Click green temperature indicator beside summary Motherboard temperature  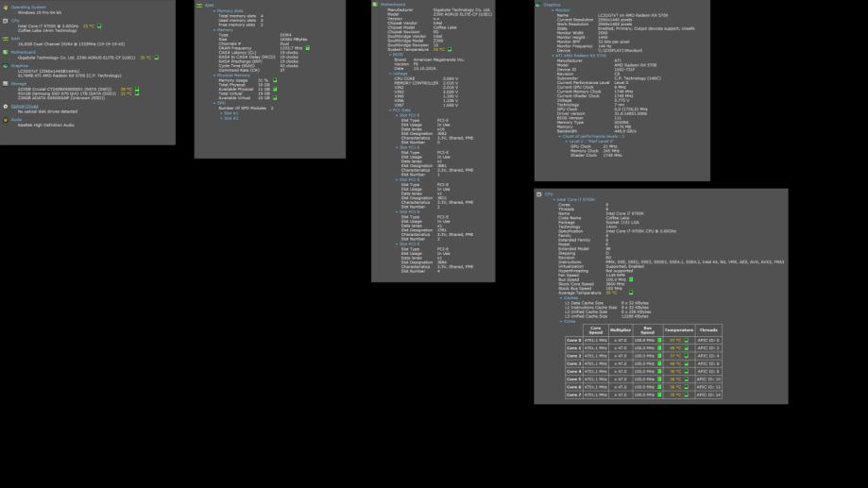click(156, 58)
